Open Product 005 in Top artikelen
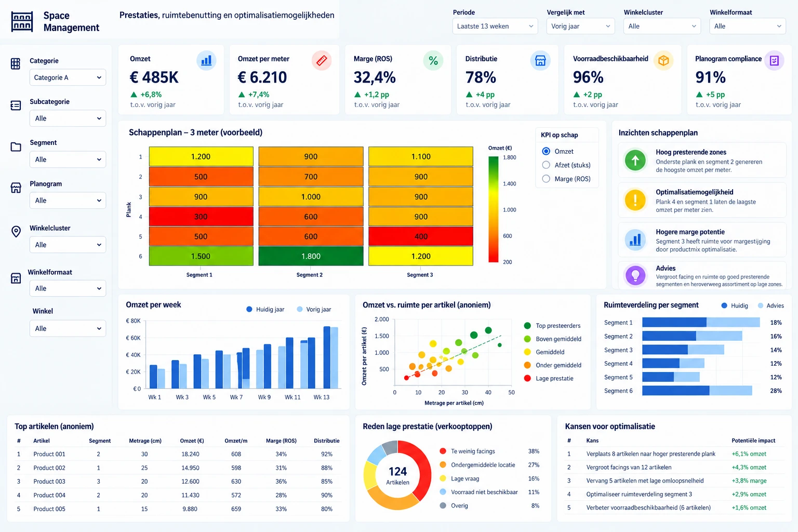Image resolution: width=798 pixels, height=532 pixels. (49, 509)
